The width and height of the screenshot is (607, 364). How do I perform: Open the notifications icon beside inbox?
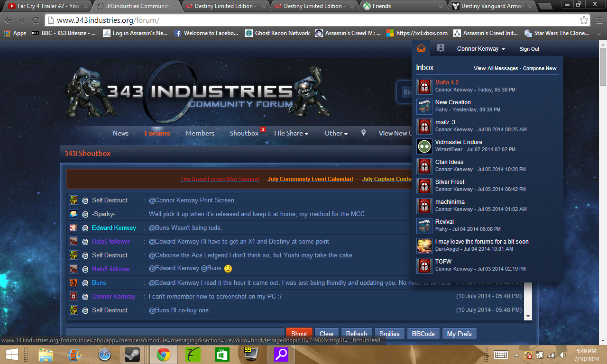441,48
